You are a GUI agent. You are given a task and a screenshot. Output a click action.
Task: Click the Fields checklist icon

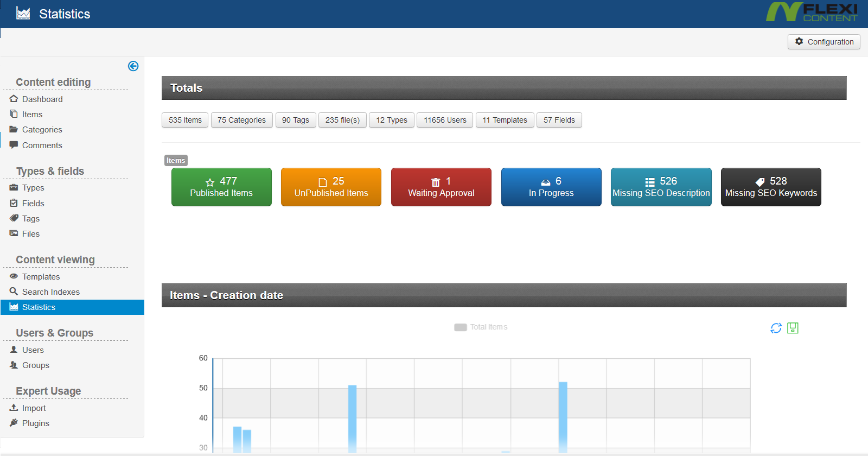[x=14, y=203]
